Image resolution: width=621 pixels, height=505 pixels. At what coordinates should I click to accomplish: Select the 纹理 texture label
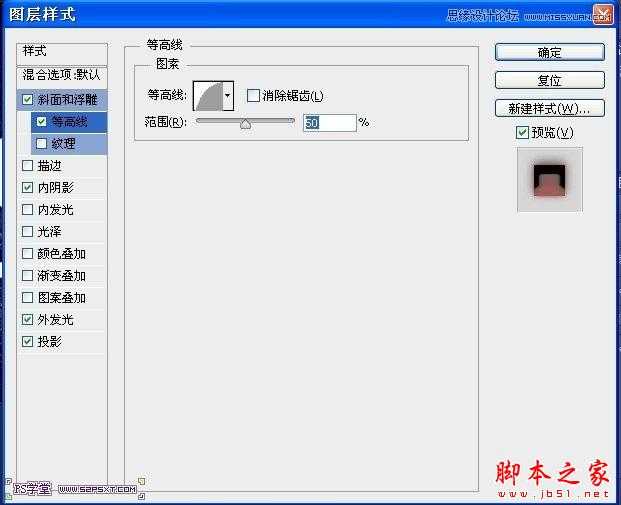63,143
